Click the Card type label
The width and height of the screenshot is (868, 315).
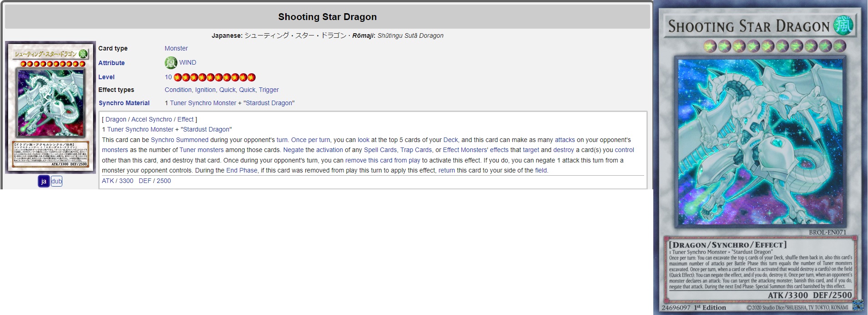tap(113, 48)
